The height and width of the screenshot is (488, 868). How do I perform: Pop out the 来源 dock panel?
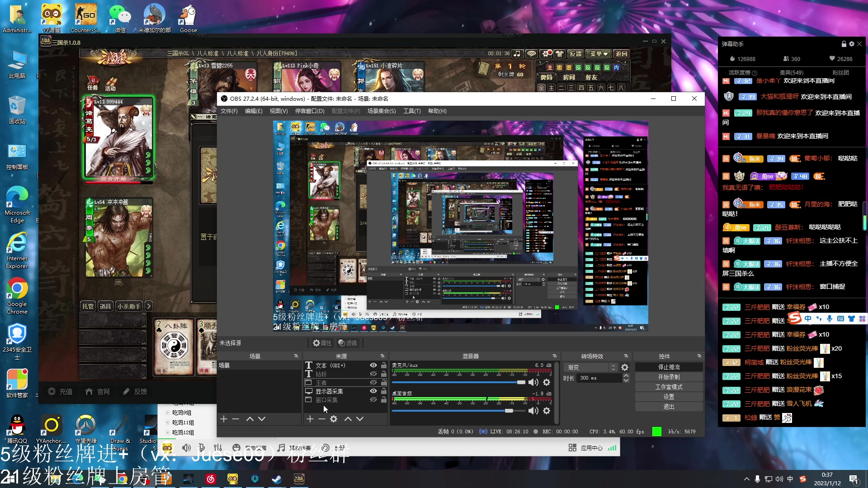click(382, 356)
